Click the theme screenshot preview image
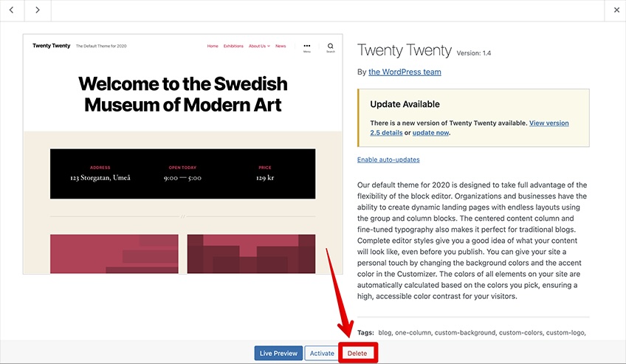The image size is (626, 364). point(183,154)
